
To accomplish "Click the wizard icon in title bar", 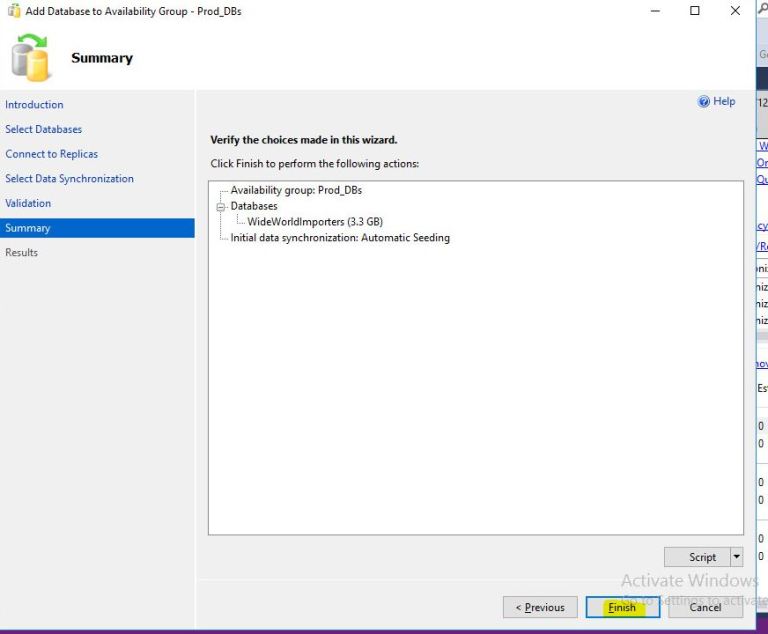I will click(14, 11).
